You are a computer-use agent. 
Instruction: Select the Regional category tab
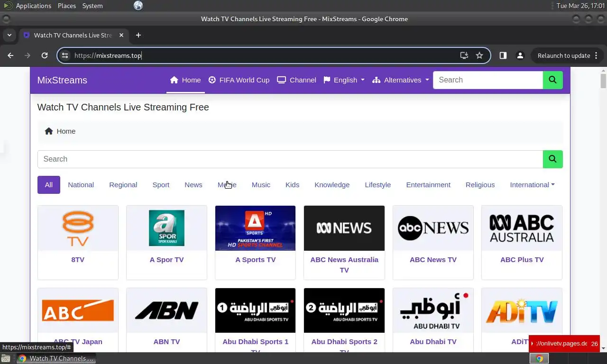click(123, 185)
